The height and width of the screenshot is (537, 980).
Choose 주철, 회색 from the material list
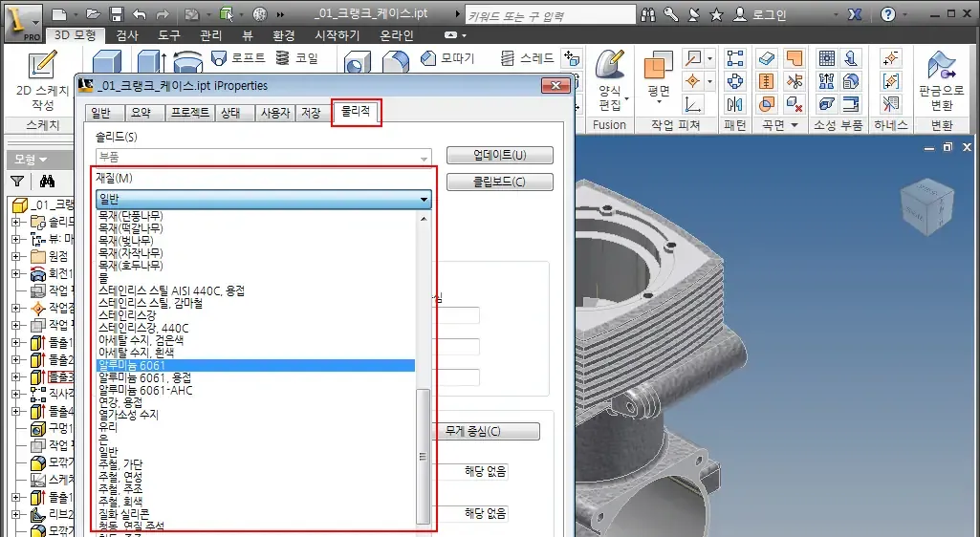tap(255, 502)
